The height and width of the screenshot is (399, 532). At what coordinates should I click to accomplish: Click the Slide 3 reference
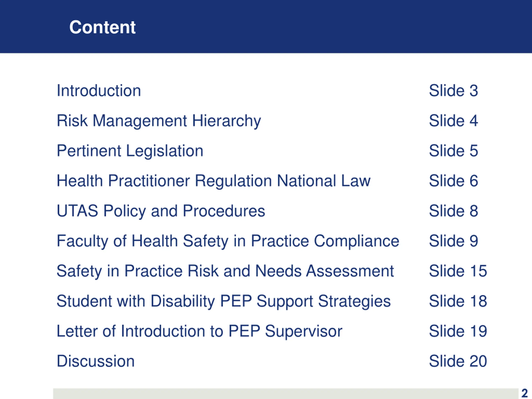(x=453, y=91)
